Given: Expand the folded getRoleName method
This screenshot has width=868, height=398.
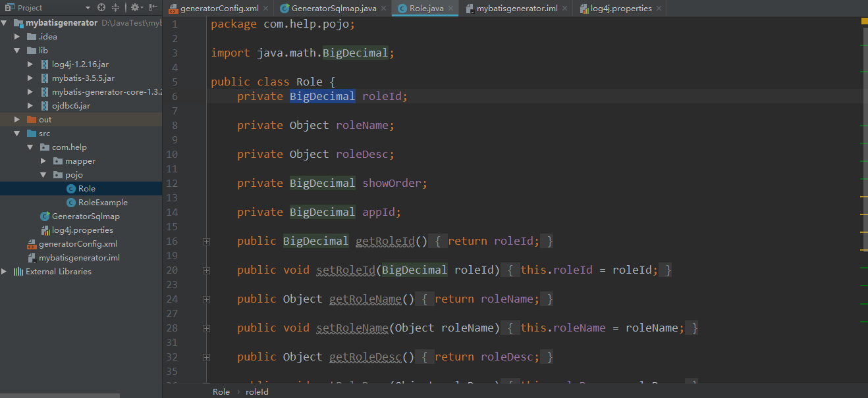Looking at the screenshot, I should pyautogui.click(x=206, y=299).
